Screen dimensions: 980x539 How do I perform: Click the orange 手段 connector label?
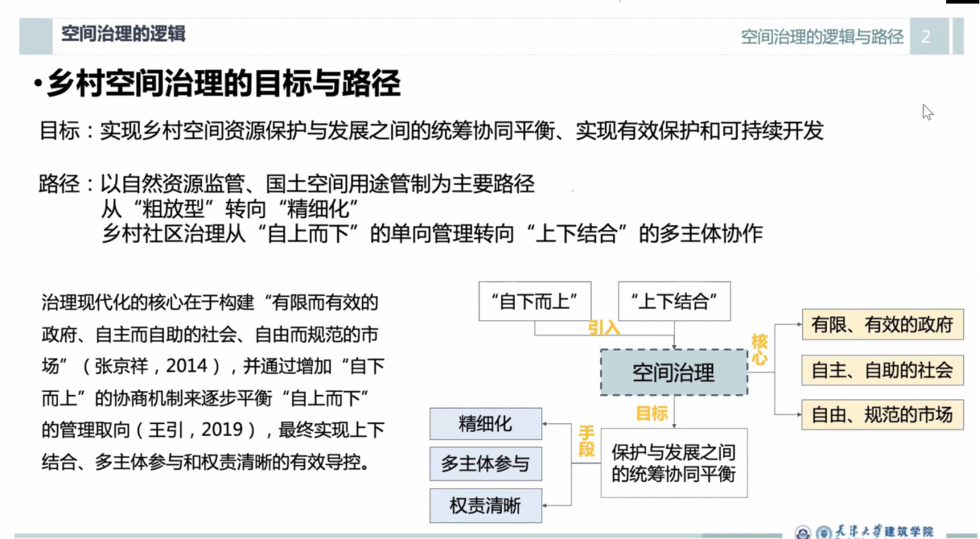pyautogui.click(x=587, y=440)
